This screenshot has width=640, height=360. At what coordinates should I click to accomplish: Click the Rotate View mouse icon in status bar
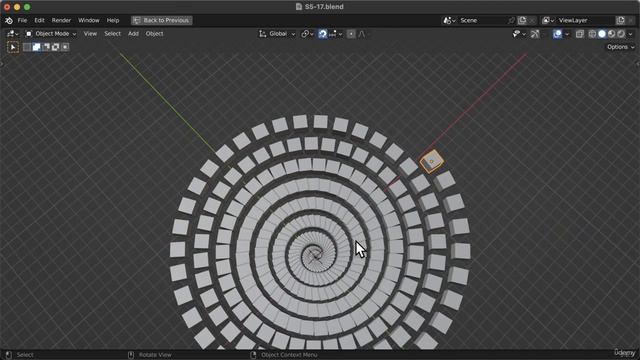pyautogui.click(x=131, y=355)
